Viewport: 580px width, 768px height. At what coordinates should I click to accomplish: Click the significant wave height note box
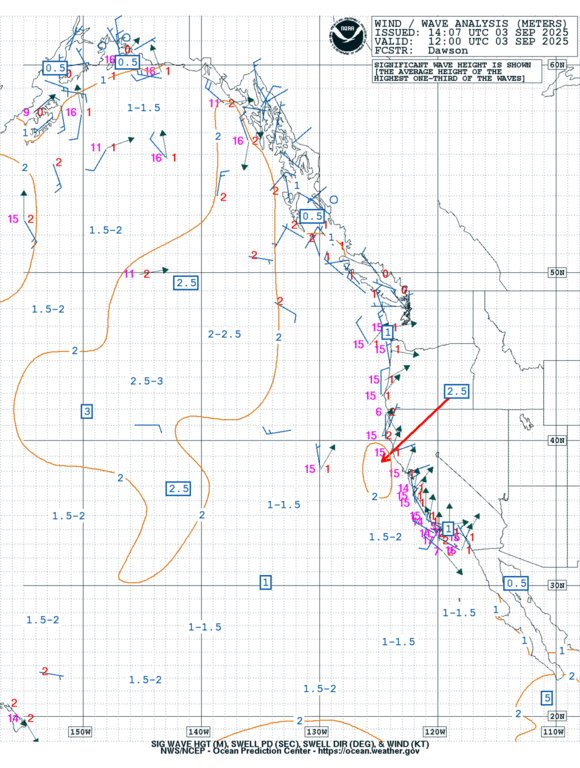[457, 72]
